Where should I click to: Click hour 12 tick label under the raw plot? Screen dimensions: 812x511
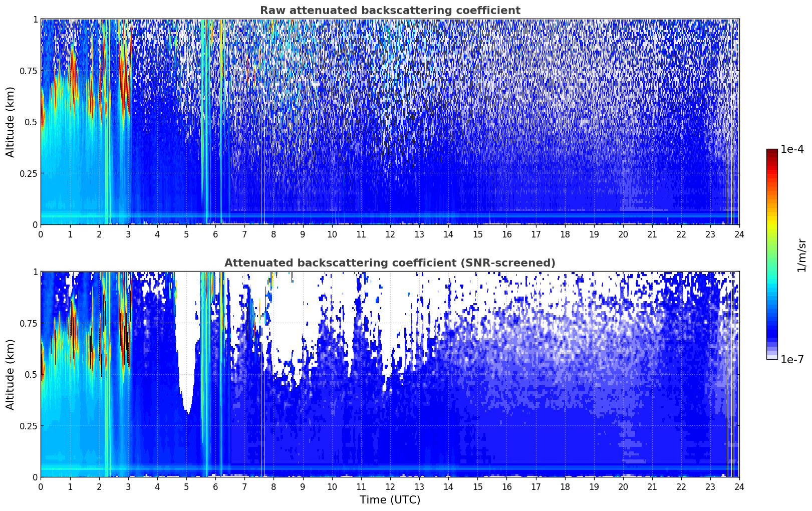390,234
